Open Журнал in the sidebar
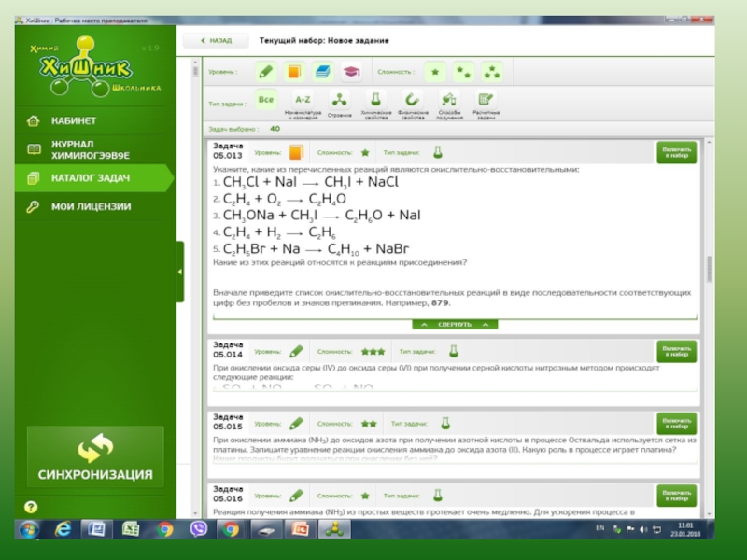Image resolution: width=747 pixels, height=560 pixels. (x=91, y=149)
